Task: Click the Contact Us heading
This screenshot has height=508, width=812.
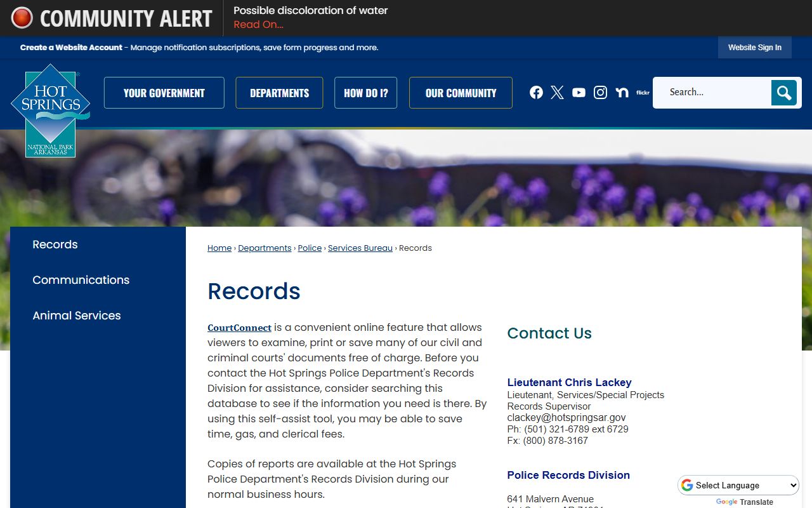Action: click(549, 333)
